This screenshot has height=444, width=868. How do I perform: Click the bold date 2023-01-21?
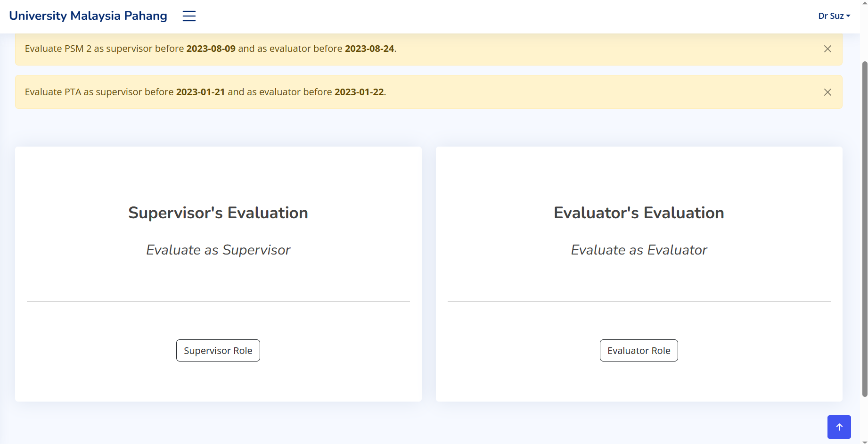(200, 92)
